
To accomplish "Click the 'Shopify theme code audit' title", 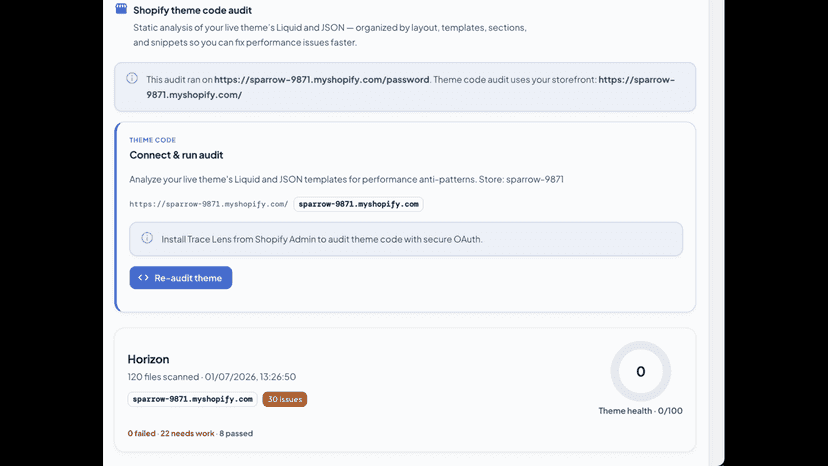I will tap(192, 10).
